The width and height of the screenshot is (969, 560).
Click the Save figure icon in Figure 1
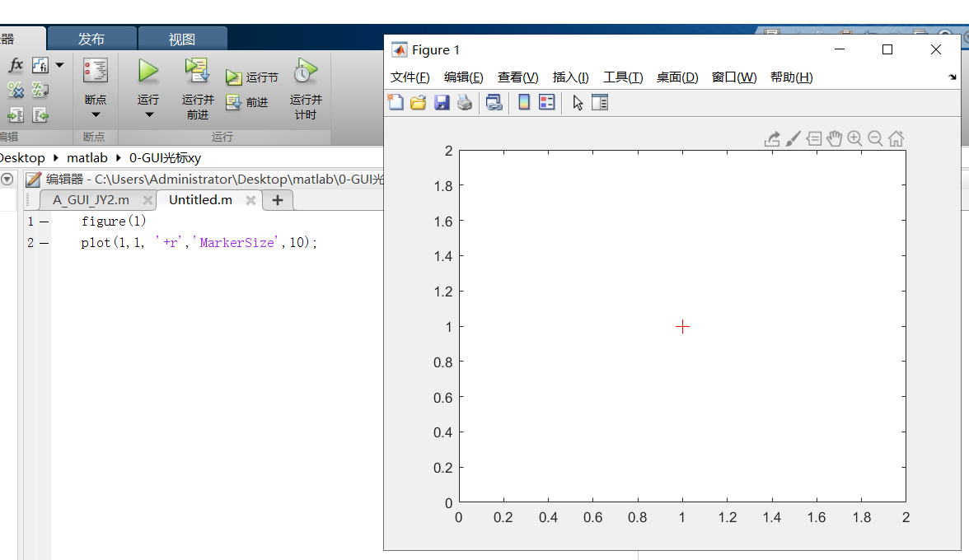442,101
